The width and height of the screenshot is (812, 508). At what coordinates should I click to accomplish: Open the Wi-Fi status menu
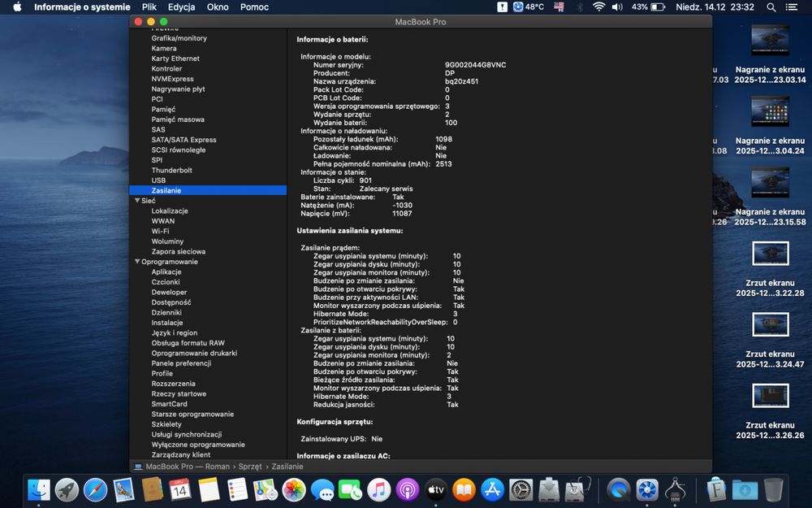(x=598, y=7)
